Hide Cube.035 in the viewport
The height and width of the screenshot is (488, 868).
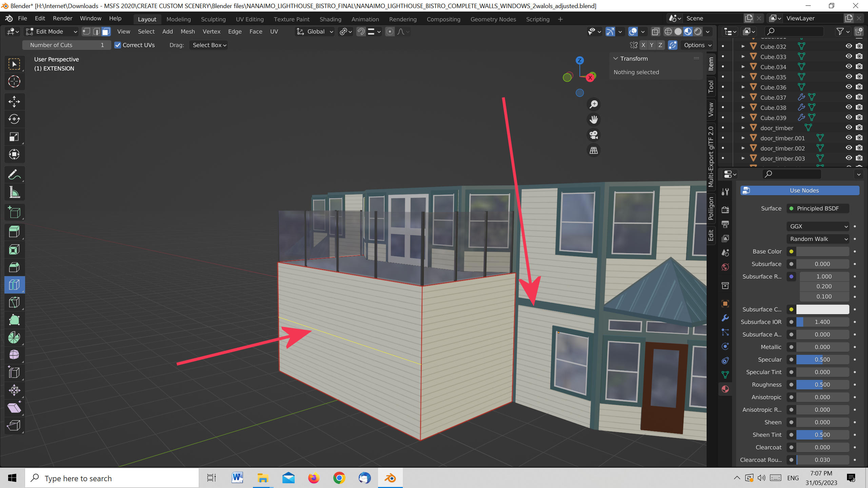click(849, 77)
